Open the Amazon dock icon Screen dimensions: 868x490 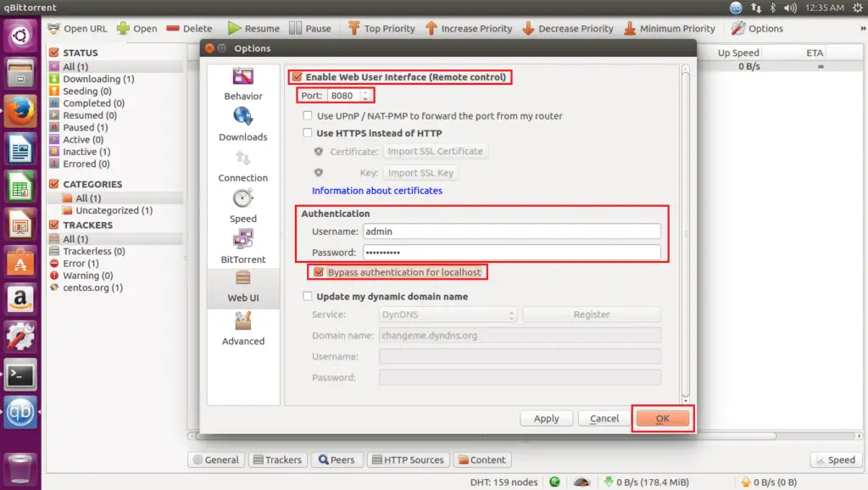pyautogui.click(x=20, y=299)
